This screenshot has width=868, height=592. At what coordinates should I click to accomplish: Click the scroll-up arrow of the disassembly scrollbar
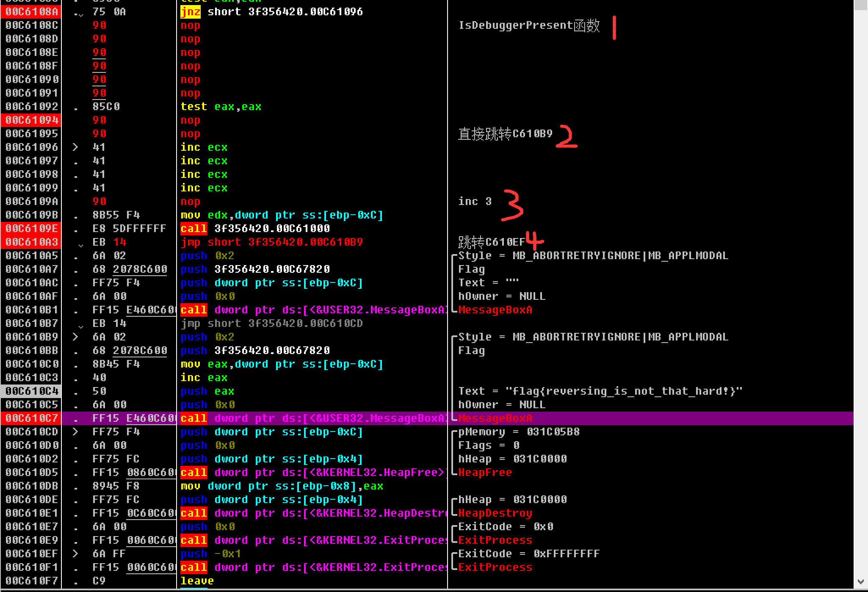pos(860,4)
